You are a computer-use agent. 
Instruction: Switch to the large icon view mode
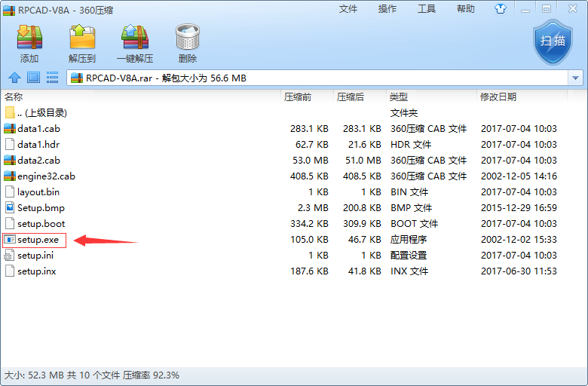pos(33,78)
